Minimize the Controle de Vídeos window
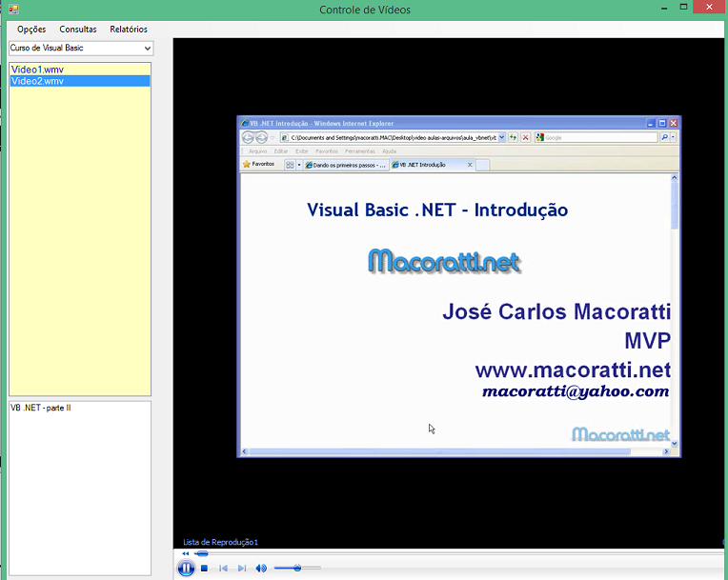The width and height of the screenshot is (728, 580). coord(664,8)
